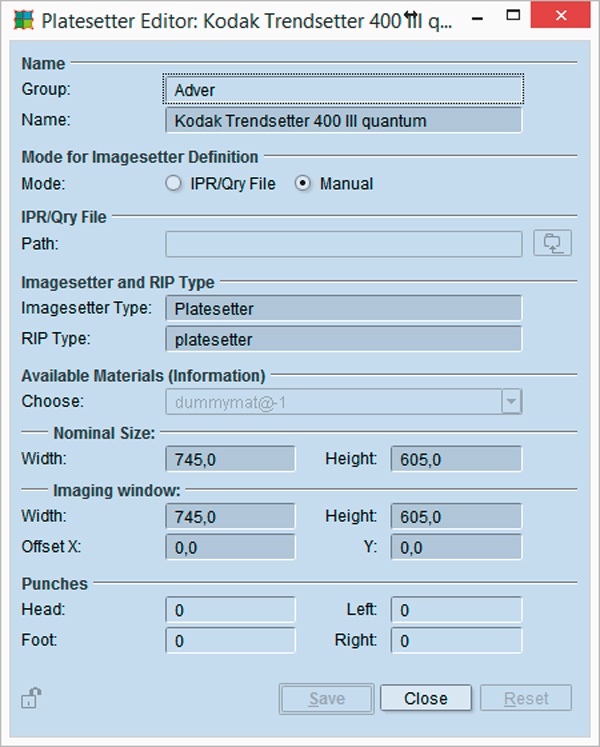Viewport: 600px width, 747px height.
Task: Click the Nominal Size Height field
Action: [x=456, y=459]
